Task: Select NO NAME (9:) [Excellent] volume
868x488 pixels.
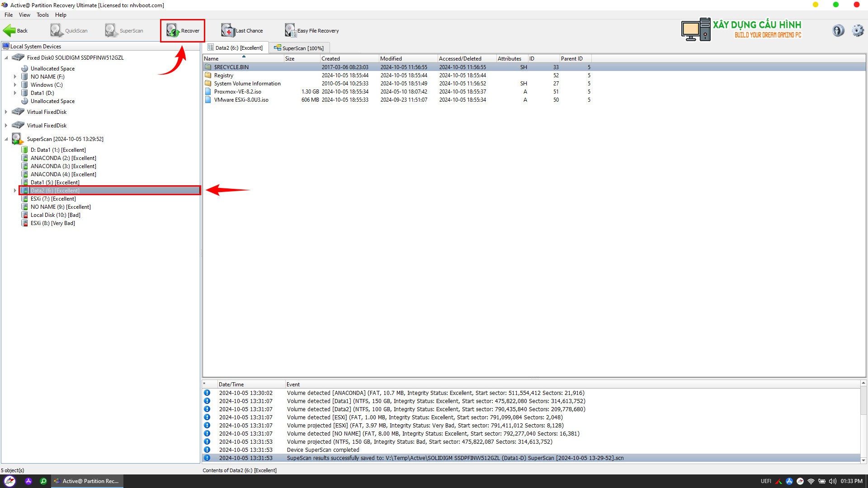Action: point(61,207)
